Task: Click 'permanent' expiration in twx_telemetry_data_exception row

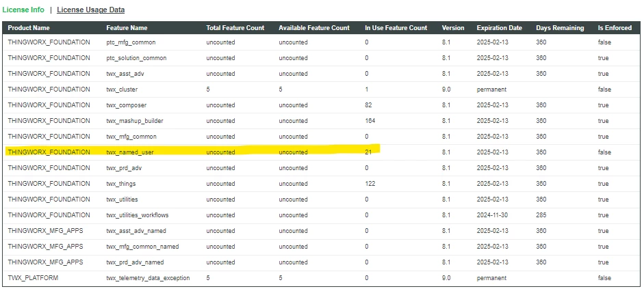Action: click(491, 278)
